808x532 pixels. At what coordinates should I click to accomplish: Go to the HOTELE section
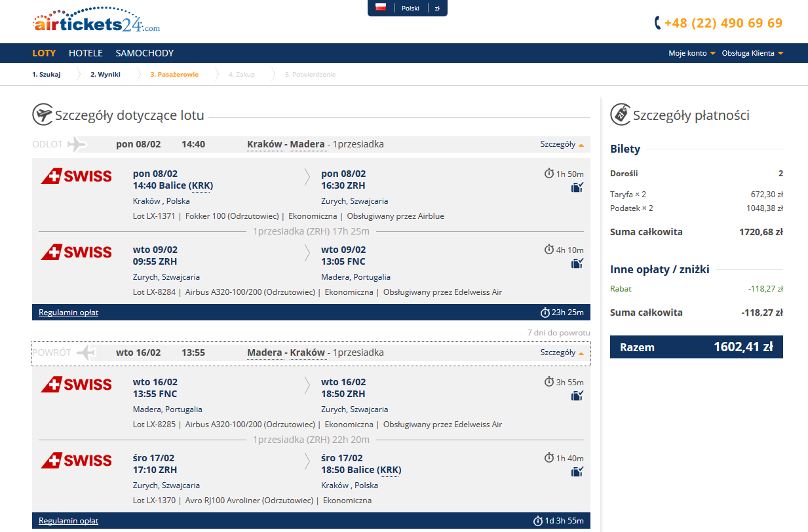point(86,53)
